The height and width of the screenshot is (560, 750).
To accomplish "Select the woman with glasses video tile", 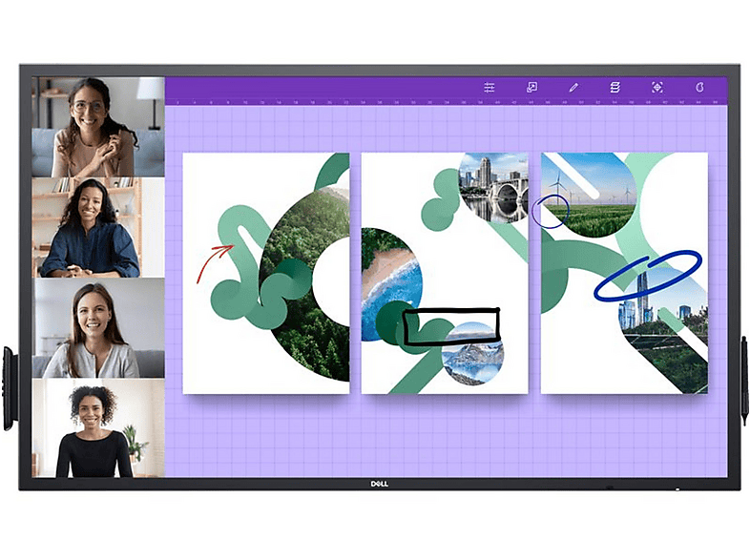I will click(98, 127).
